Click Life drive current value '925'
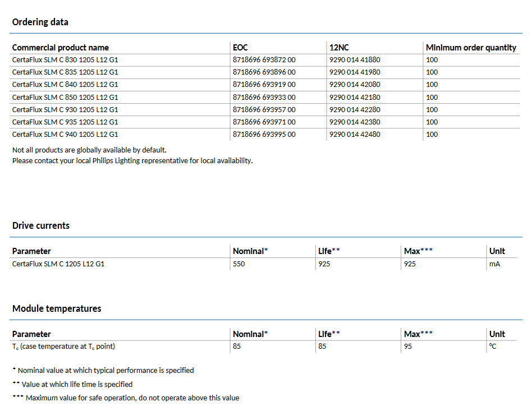Viewport: 532px width, 420px height. pyautogui.click(x=324, y=264)
